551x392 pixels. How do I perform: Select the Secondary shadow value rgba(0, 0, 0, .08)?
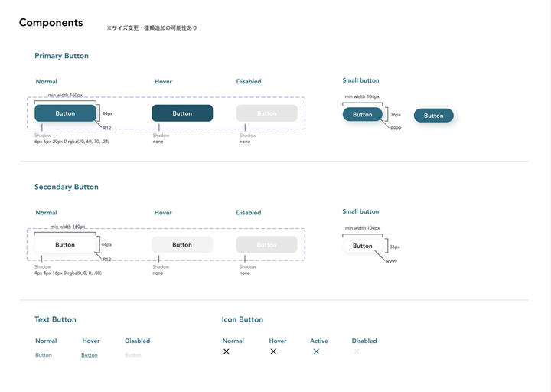pyautogui.click(x=68, y=273)
